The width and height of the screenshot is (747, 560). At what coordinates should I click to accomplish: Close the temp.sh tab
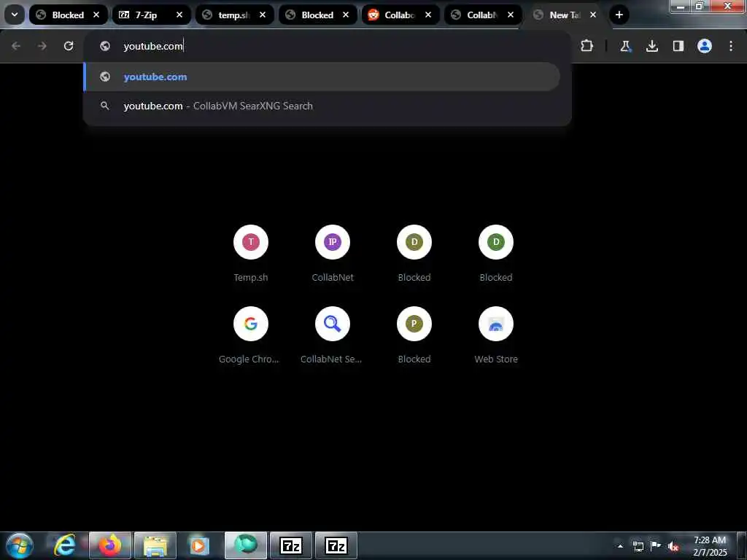click(x=263, y=15)
